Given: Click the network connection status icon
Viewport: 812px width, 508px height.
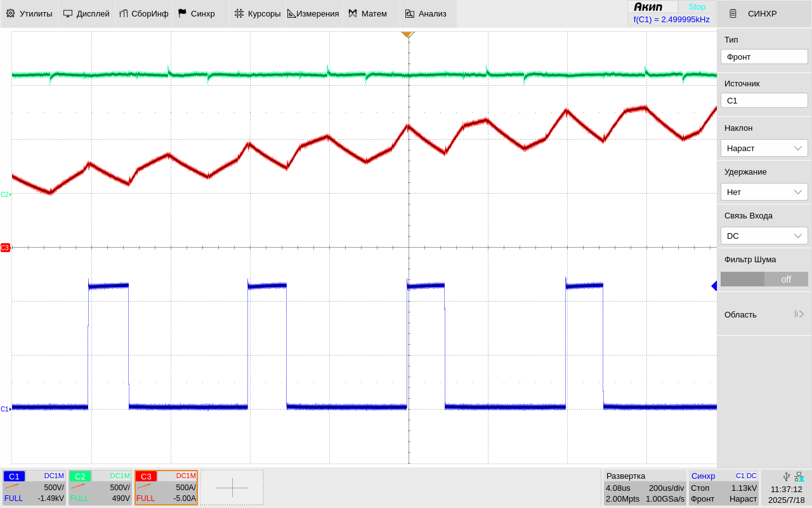Looking at the screenshot, I should click(799, 477).
